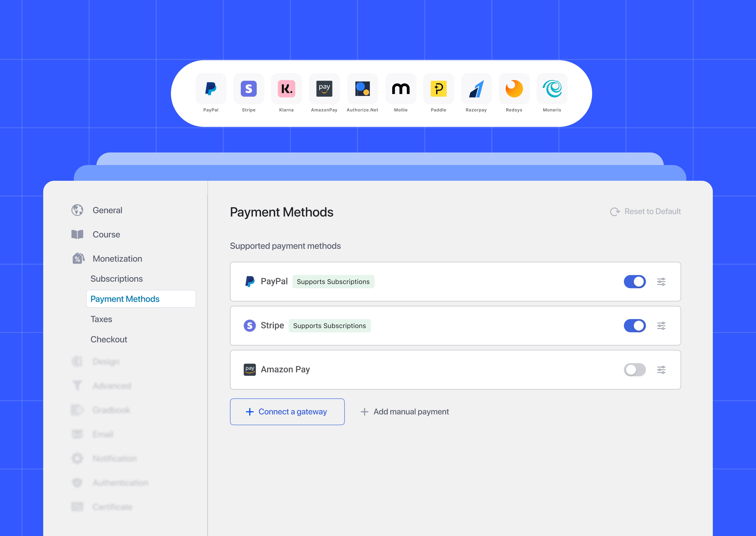Open the blurred Design section

coord(106,362)
